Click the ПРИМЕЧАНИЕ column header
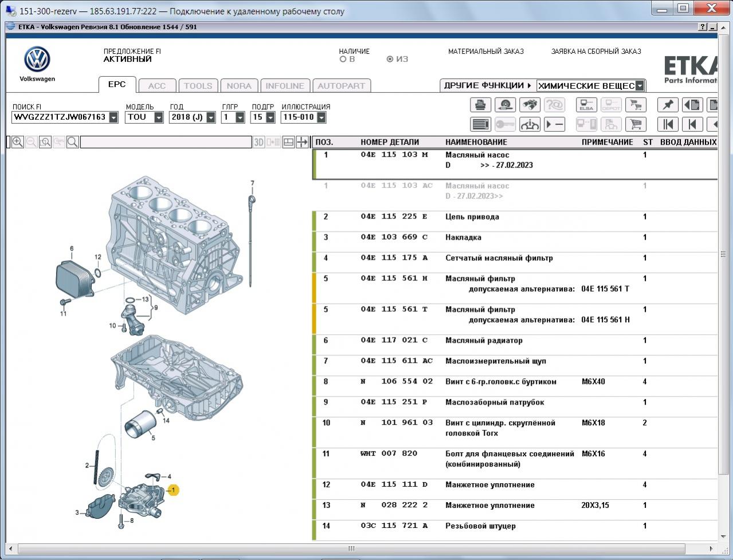The image size is (733, 560). 607,142
